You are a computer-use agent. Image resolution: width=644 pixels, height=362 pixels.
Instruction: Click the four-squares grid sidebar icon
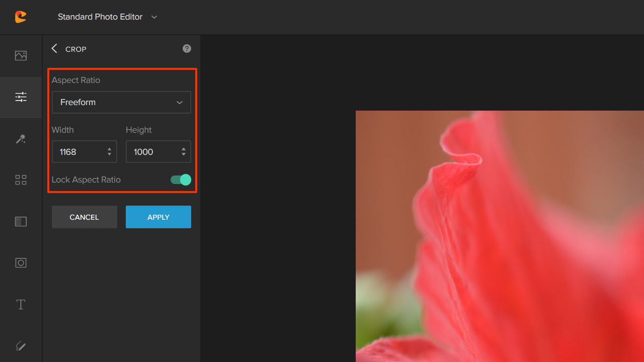(x=21, y=180)
